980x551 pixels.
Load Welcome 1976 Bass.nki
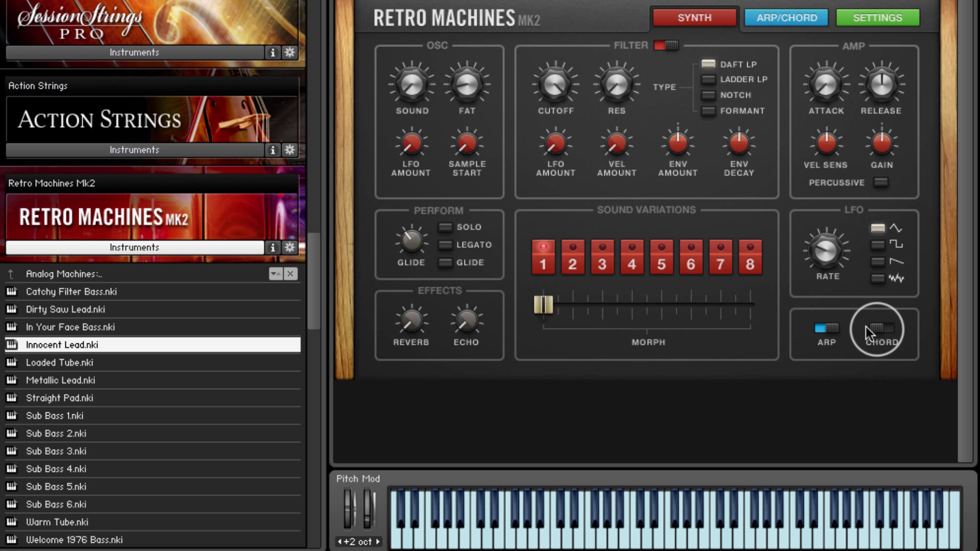pyautogui.click(x=153, y=540)
